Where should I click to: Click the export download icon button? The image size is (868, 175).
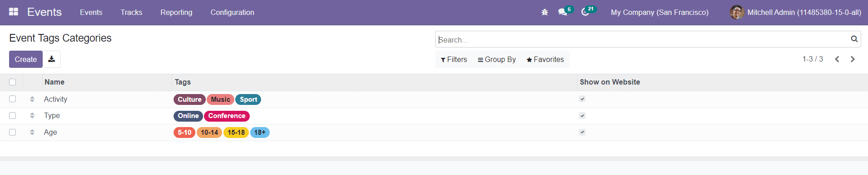pos(52,59)
